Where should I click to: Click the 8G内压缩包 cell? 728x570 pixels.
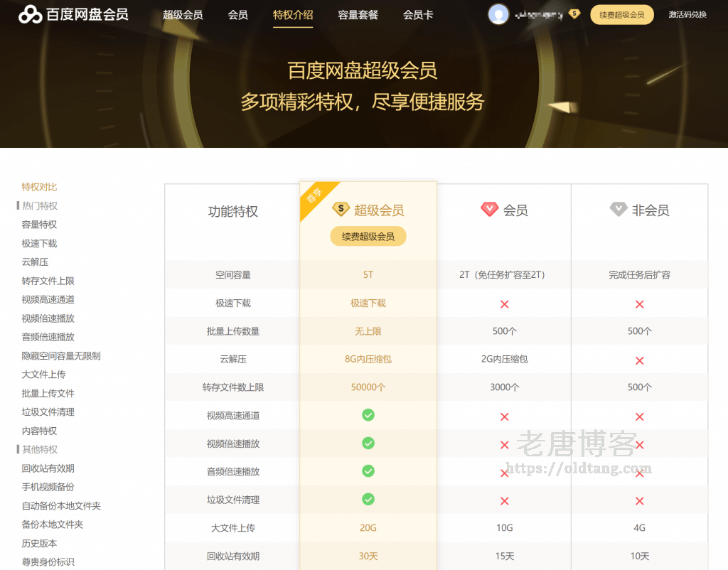click(368, 359)
